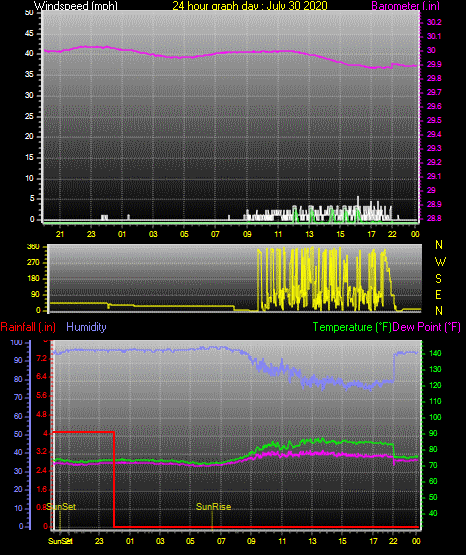This screenshot has height=555, width=466.
Task: Click the 30.2 barometer scale value
Action: tap(434, 22)
